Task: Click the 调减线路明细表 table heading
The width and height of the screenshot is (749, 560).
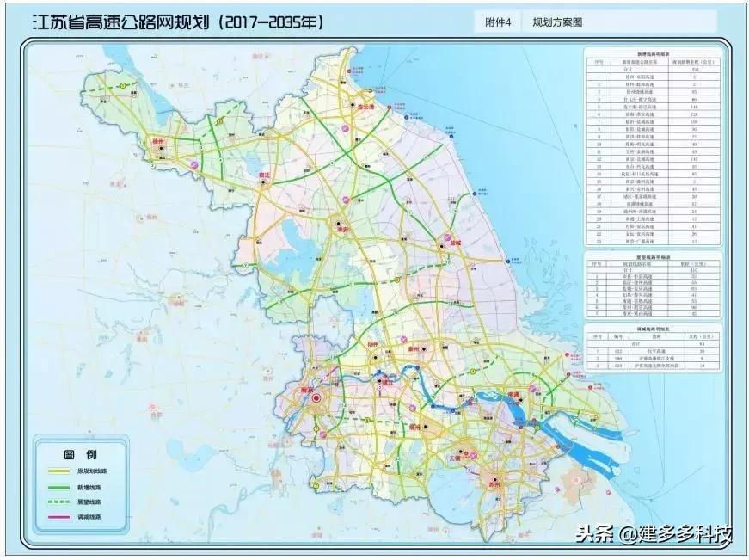Action: pyautogui.click(x=653, y=329)
